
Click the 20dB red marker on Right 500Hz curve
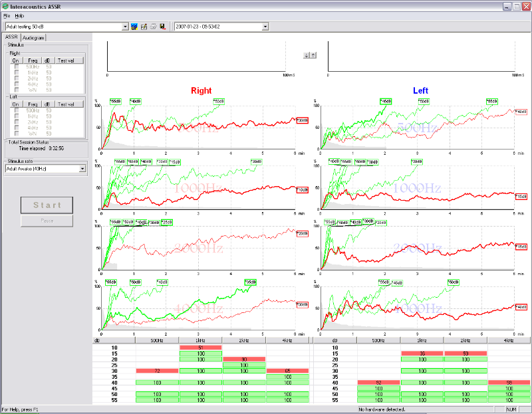pos(302,120)
